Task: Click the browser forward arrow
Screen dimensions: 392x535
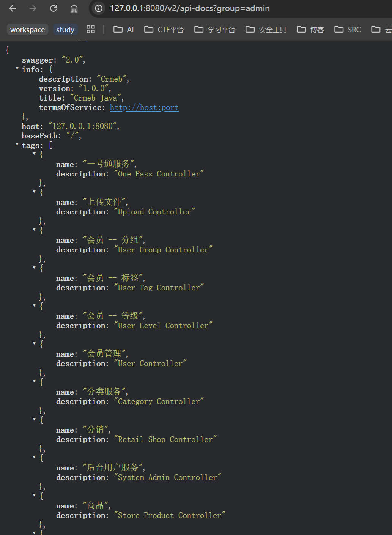Action: [33, 8]
